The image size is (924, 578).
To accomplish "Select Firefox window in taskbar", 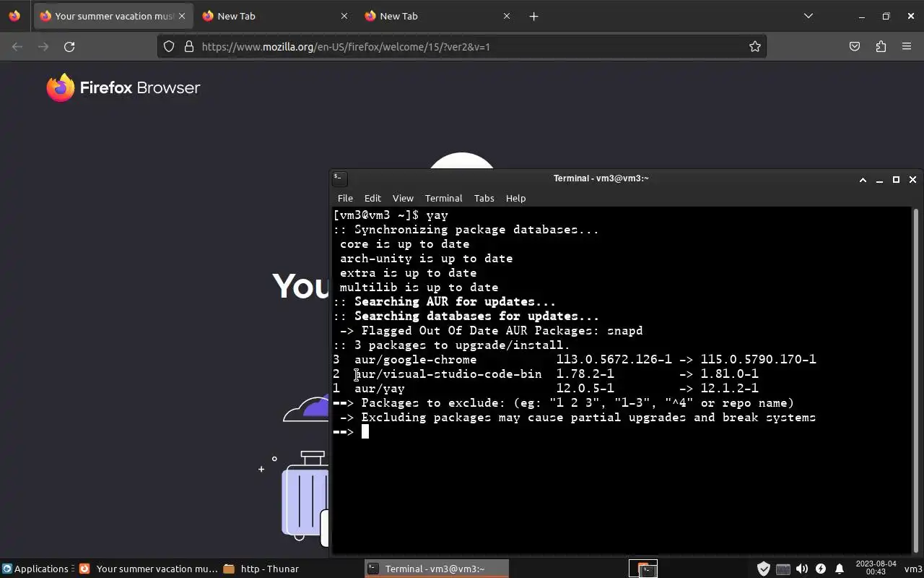I will pos(149,569).
